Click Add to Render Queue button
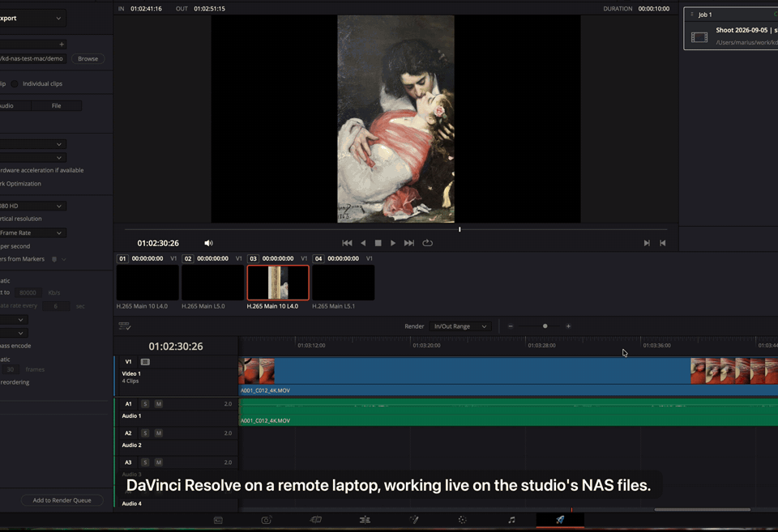The width and height of the screenshot is (778, 532). pyautogui.click(x=62, y=500)
